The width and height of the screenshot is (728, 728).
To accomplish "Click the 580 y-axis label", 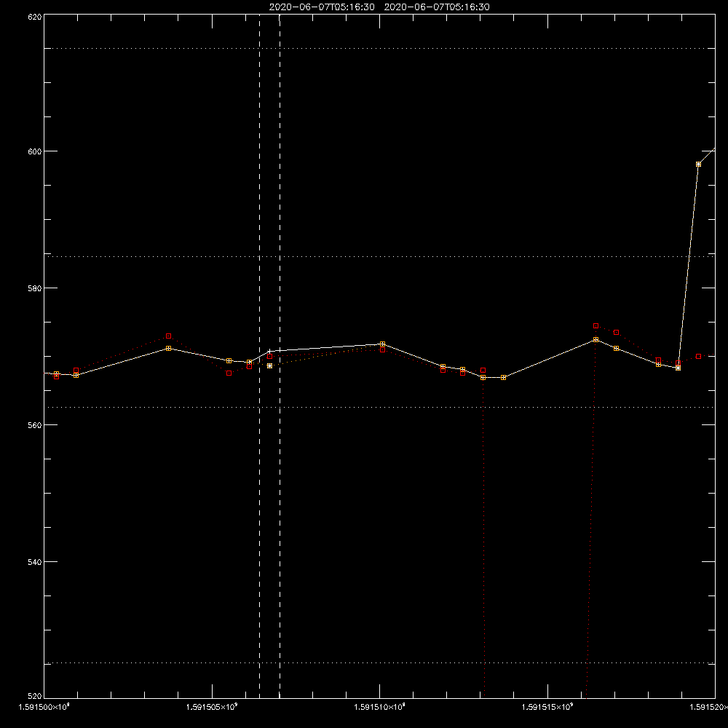I will [x=35, y=288].
